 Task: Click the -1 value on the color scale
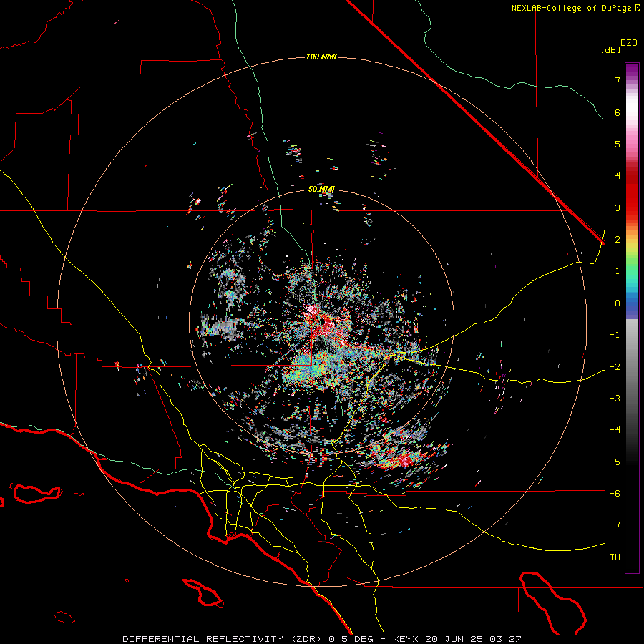pos(615,335)
